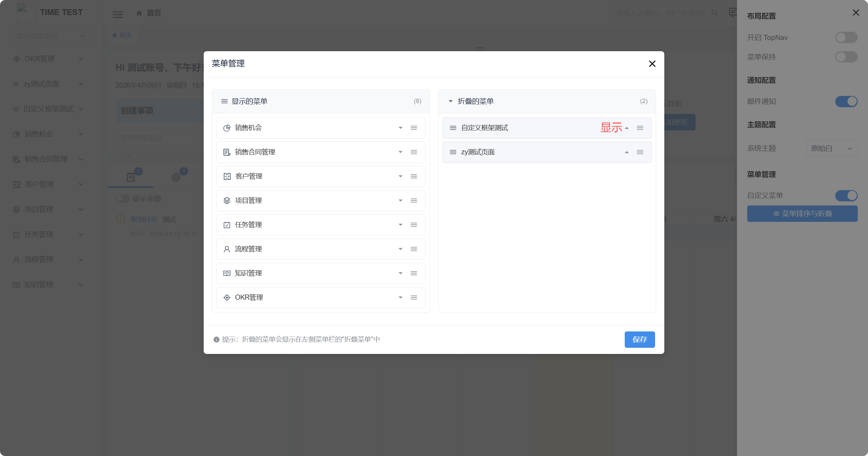
Task: Open the 常用功能直达 selector in sidebar
Action: (x=50, y=36)
